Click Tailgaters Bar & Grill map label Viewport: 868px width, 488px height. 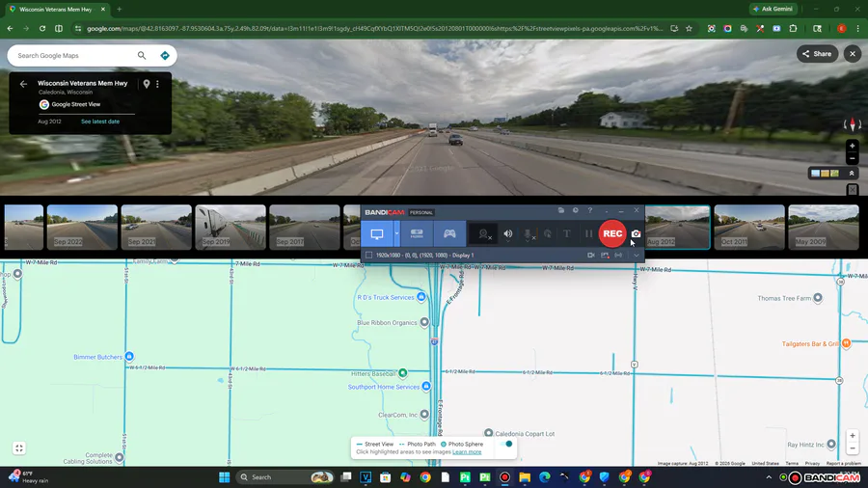click(x=810, y=343)
